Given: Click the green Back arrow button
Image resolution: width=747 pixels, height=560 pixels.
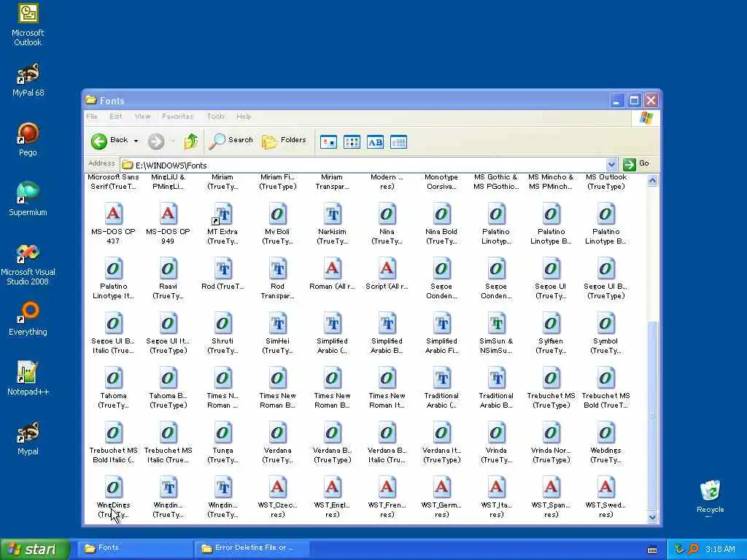Looking at the screenshot, I should [99, 141].
